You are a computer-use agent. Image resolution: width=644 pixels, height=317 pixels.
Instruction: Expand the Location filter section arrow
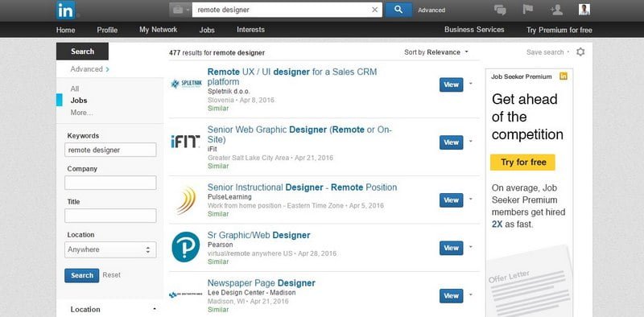[155, 309]
